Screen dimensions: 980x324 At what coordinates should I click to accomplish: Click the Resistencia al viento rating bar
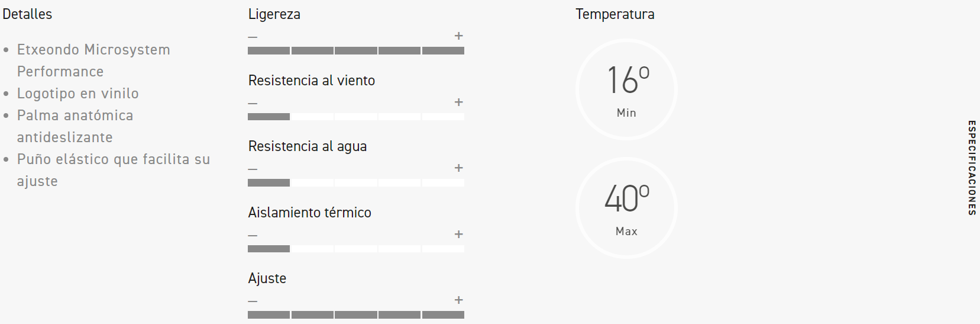(356, 117)
